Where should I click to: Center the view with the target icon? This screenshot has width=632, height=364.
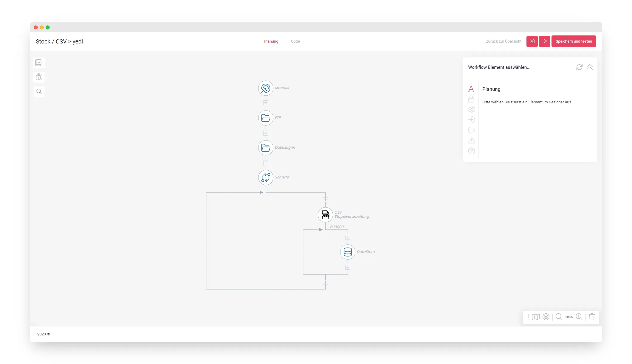(546, 317)
